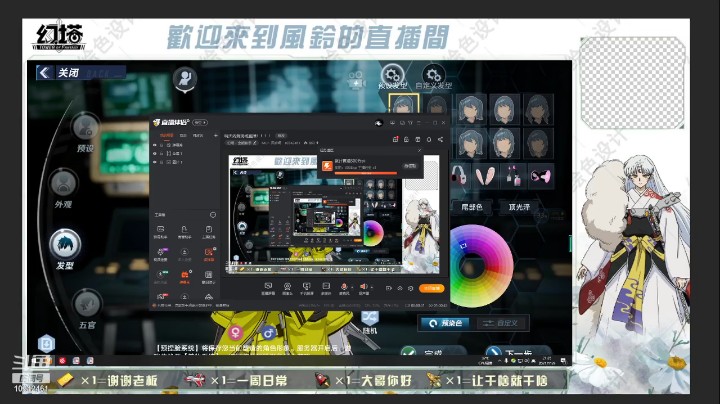This screenshot has width=720, height=404.
Task: Choose the pink hairpin accessory
Action: (513, 176)
